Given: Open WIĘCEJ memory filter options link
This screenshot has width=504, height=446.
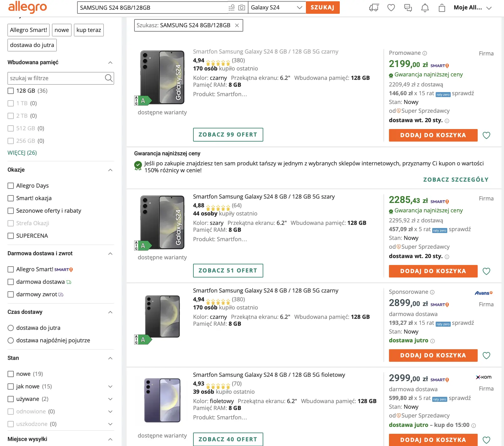Looking at the screenshot, I should pyautogui.click(x=22, y=153).
